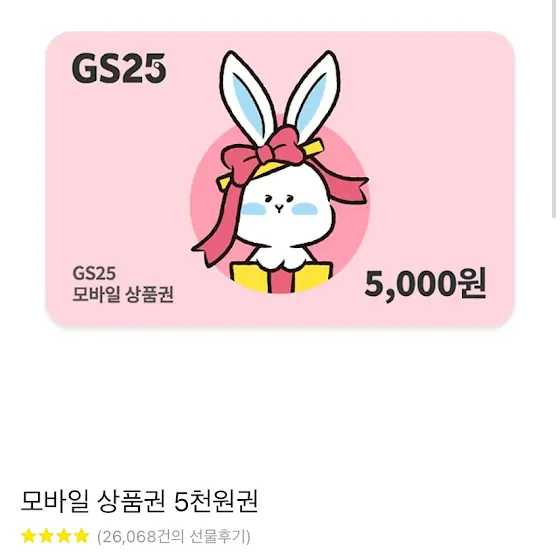Tap the second yellow rating star
The height and width of the screenshot is (560, 560).
pyautogui.click(x=46, y=536)
